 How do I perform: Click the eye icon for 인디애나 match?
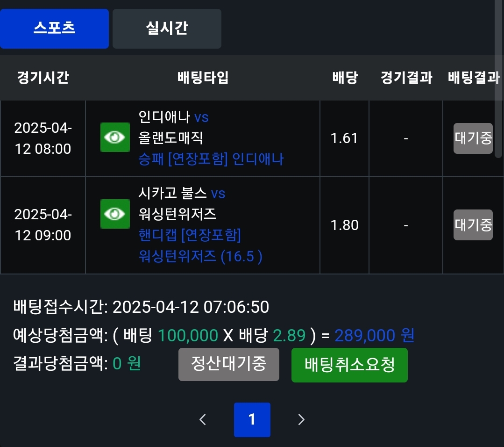point(115,137)
